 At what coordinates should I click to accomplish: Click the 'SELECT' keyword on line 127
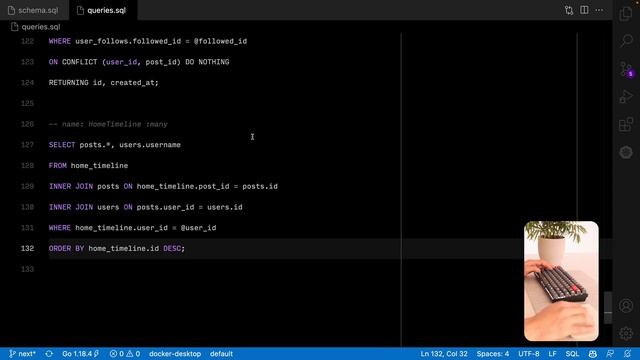tap(62, 145)
